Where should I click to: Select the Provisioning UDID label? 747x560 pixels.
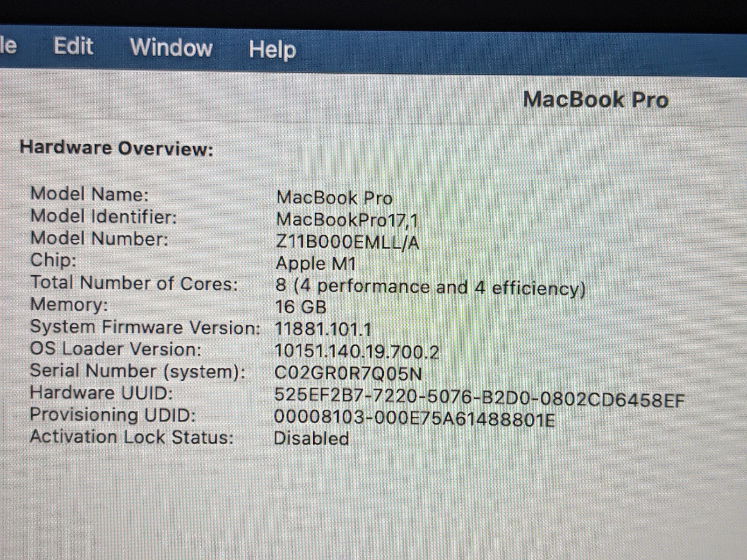point(113,415)
